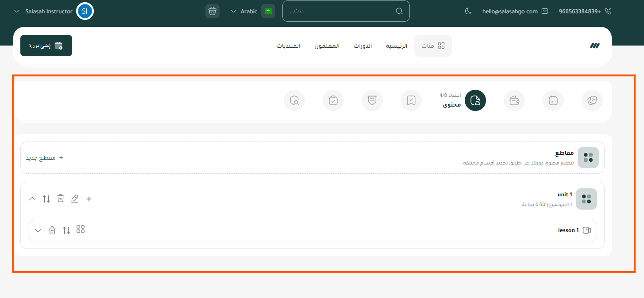Go to الرئيسية home page
644x298 pixels.
(x=397, y=46)
